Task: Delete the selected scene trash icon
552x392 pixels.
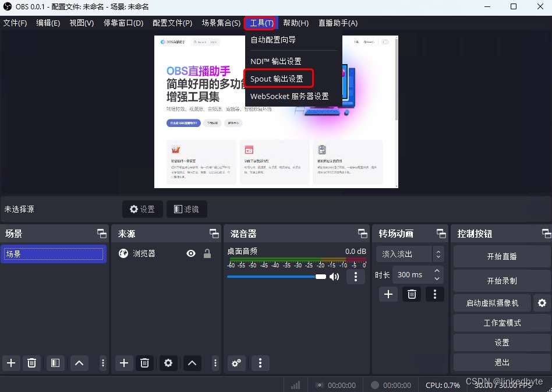Action: [31, 363]
